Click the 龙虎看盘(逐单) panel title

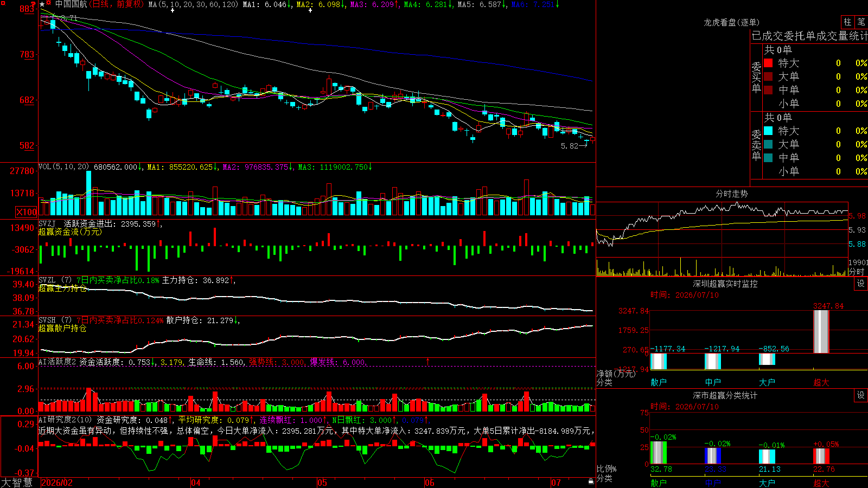coord(731,22)
